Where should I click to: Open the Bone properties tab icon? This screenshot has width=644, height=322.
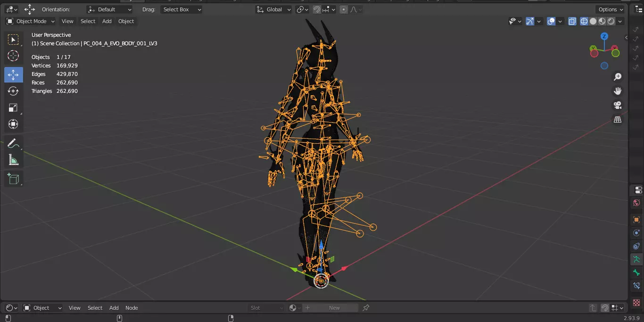(636, 272)
